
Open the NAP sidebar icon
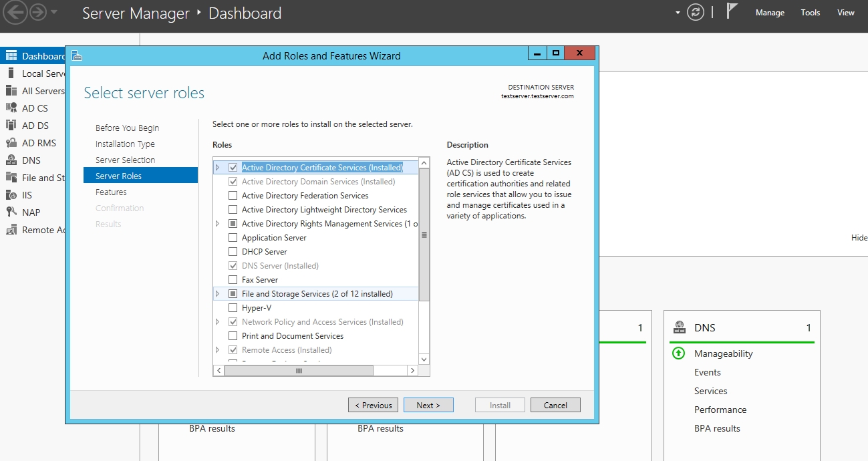click(11, 212)
